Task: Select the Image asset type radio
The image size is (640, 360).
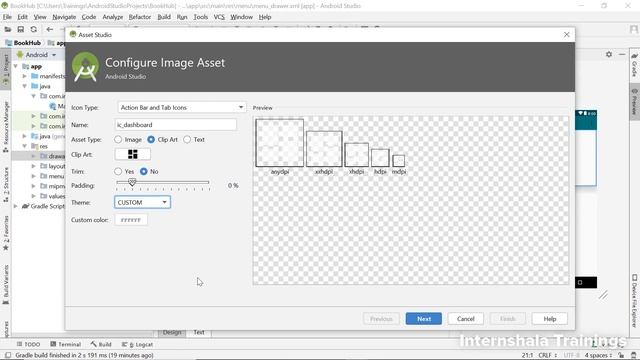Action: pyautogui.click(x=118, y=140)
